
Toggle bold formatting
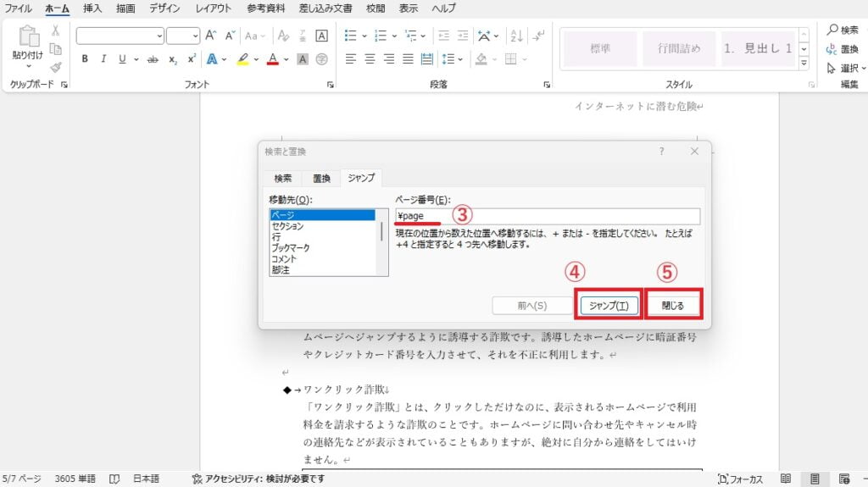tap(85, 58)
